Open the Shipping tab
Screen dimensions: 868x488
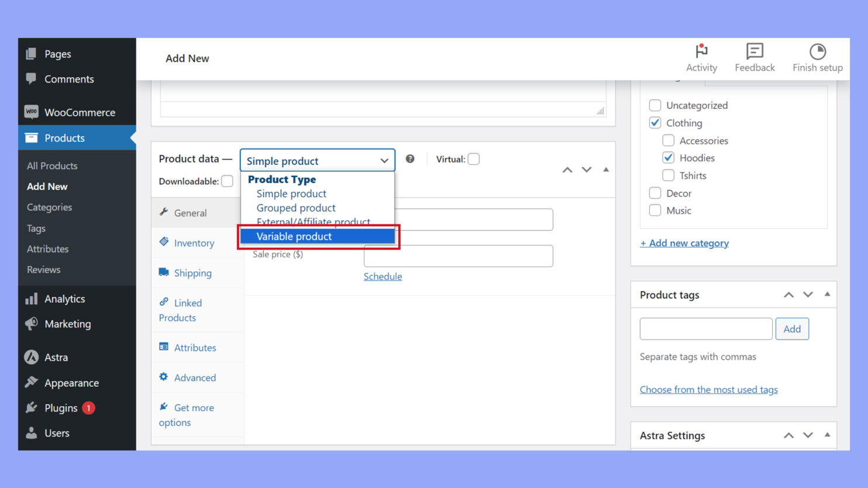coord(192,273)
